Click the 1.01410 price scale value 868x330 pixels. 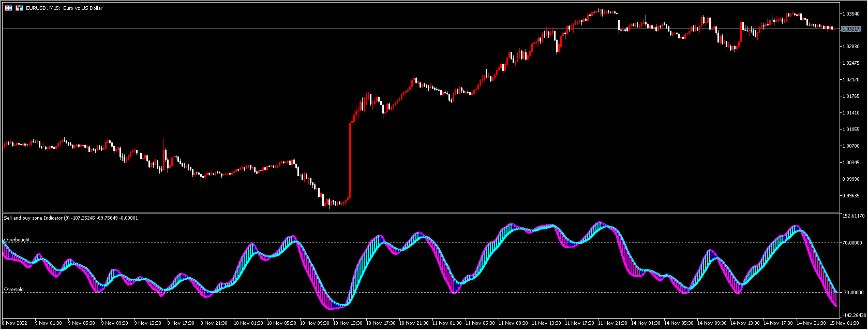[x=851, y=113]
